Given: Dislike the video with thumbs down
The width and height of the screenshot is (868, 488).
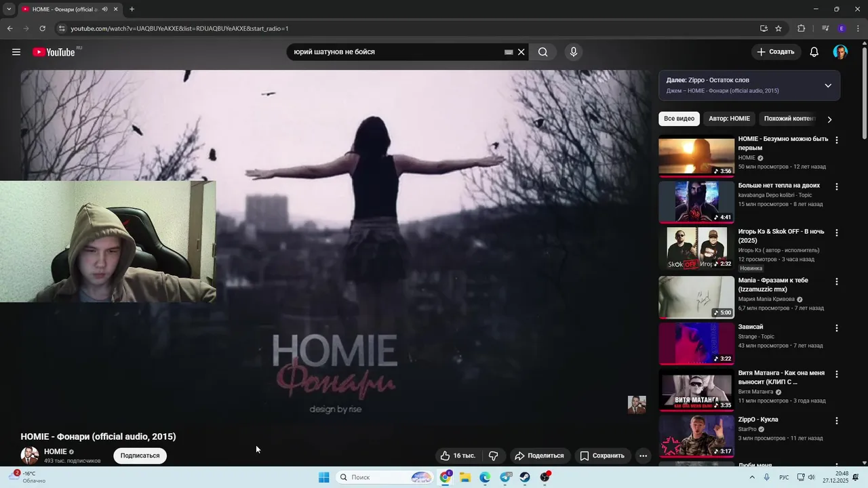Looking at the screenshot, I should [x=494, y=455].
